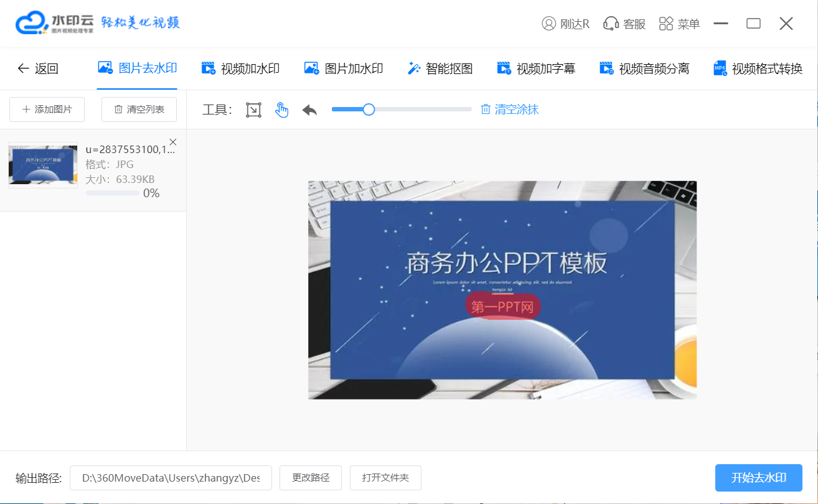Maximize the application window
This screenshot has height=504, width=818.
(x=753, y=24)
